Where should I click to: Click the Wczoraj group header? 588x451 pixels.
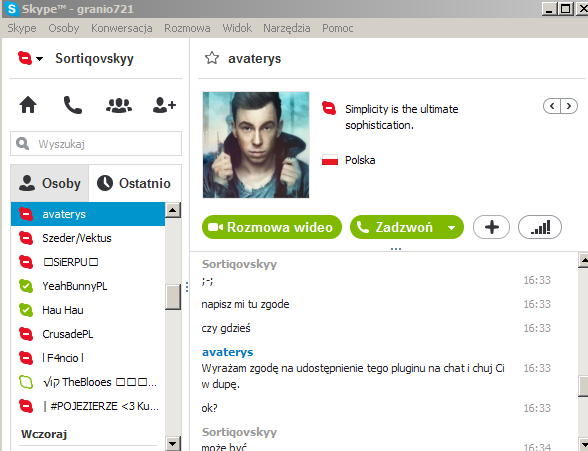[44, 434]
